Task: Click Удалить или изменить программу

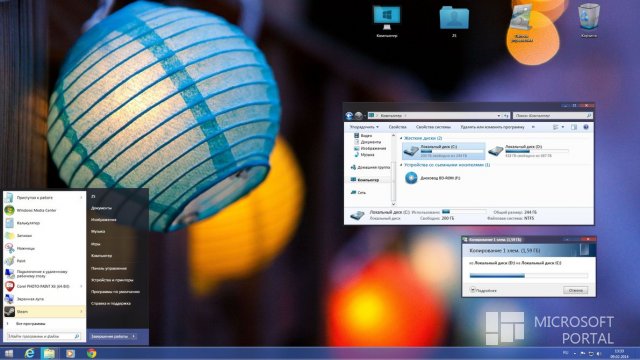Action: 492,127
